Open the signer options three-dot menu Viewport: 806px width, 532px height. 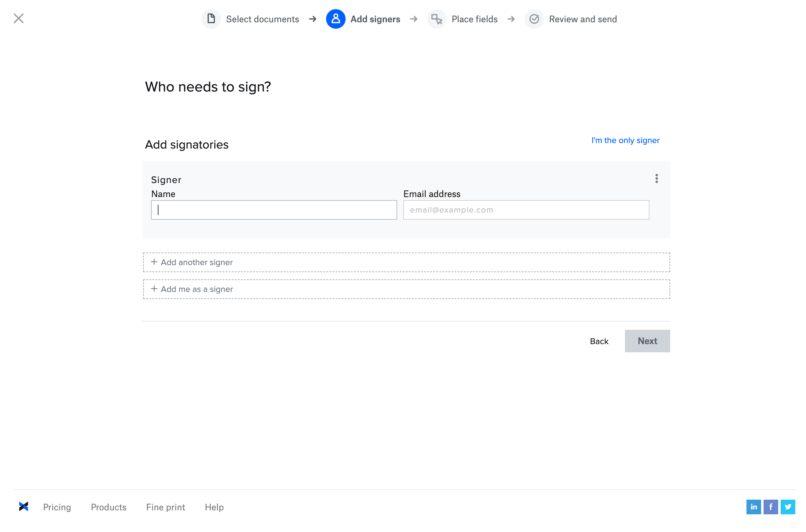point(656,178)
